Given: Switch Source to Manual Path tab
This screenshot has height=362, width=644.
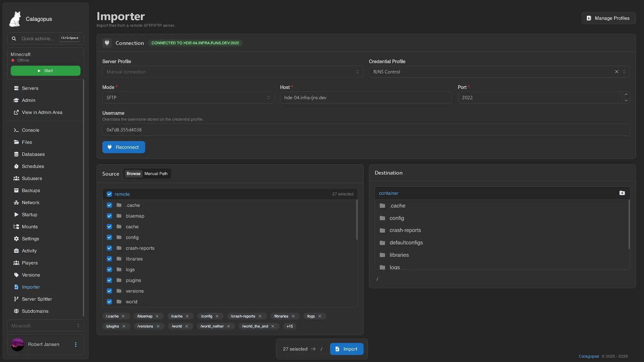Looking at the screenshot, I should (156, 174).
